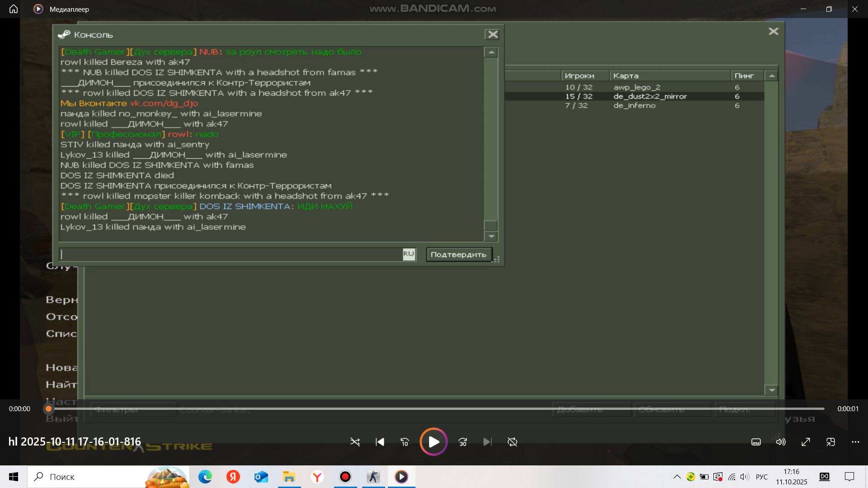Toggle subtitles and captions icon
The height and width of the screenshot is (488, 868).
756,442
